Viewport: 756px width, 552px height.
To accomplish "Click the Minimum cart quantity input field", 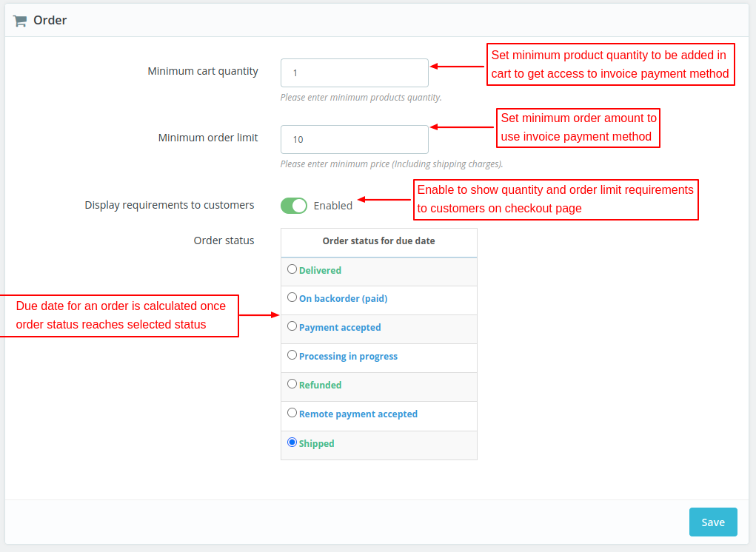I will [354, 73].
